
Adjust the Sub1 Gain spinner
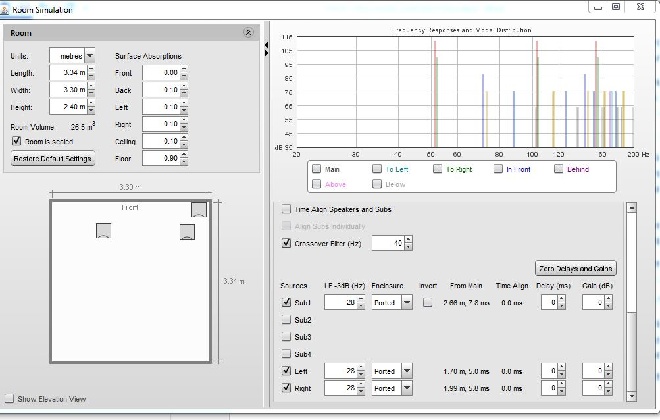click(608, 302)
